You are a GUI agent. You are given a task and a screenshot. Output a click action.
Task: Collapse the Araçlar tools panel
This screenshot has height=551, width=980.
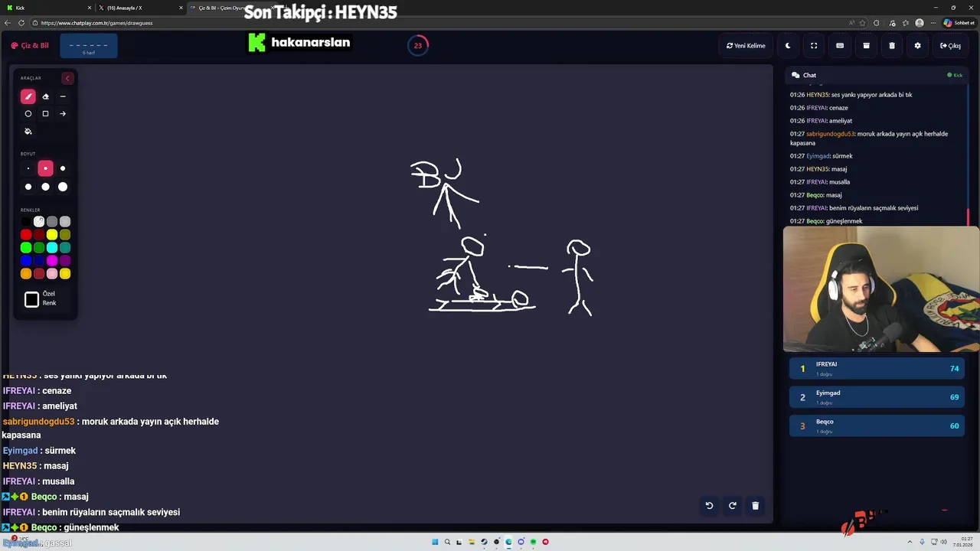point(67,78)
